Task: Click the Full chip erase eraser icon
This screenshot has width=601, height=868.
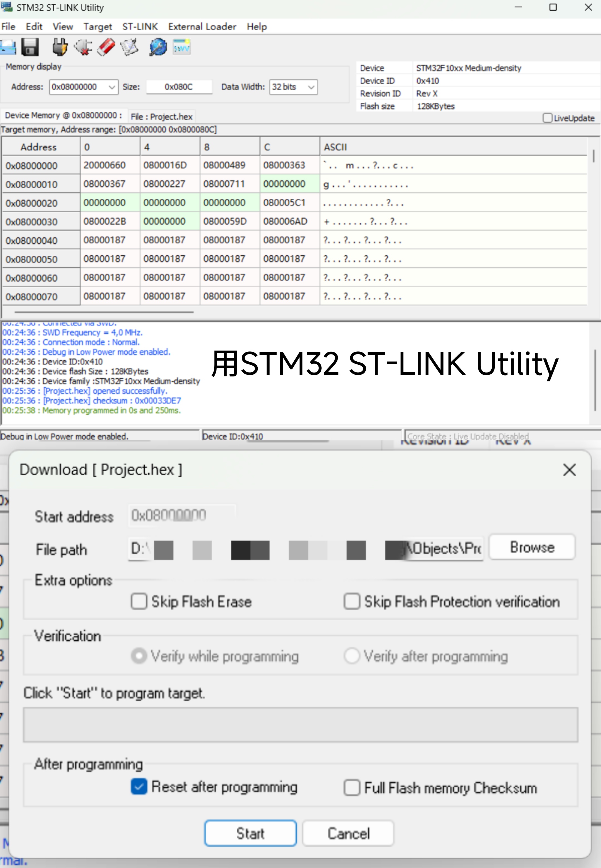Action: 106,47
